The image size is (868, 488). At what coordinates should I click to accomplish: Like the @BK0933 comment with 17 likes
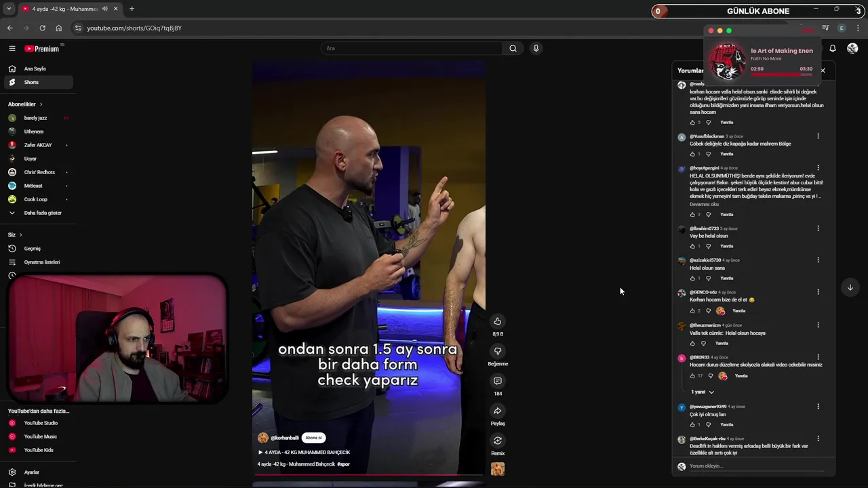(x=692, y=375)
